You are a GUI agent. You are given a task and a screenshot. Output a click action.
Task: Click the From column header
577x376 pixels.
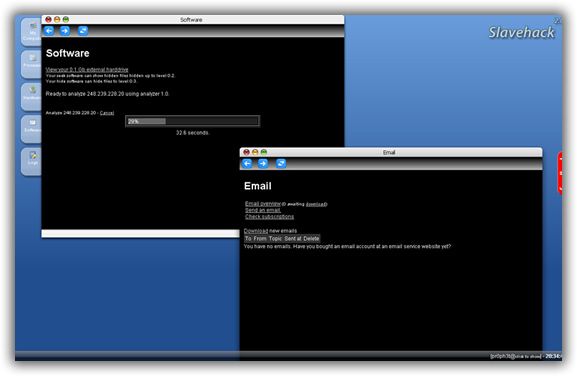pyautogui.click(x=260, y=238)
